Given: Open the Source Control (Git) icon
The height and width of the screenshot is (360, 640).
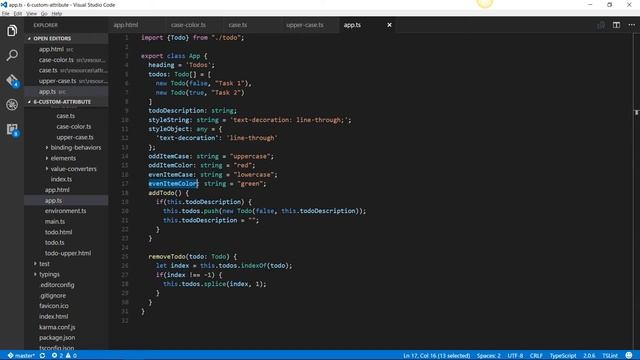Looking at the screenshot, I should pyautogui.click(x=12, y=80).
